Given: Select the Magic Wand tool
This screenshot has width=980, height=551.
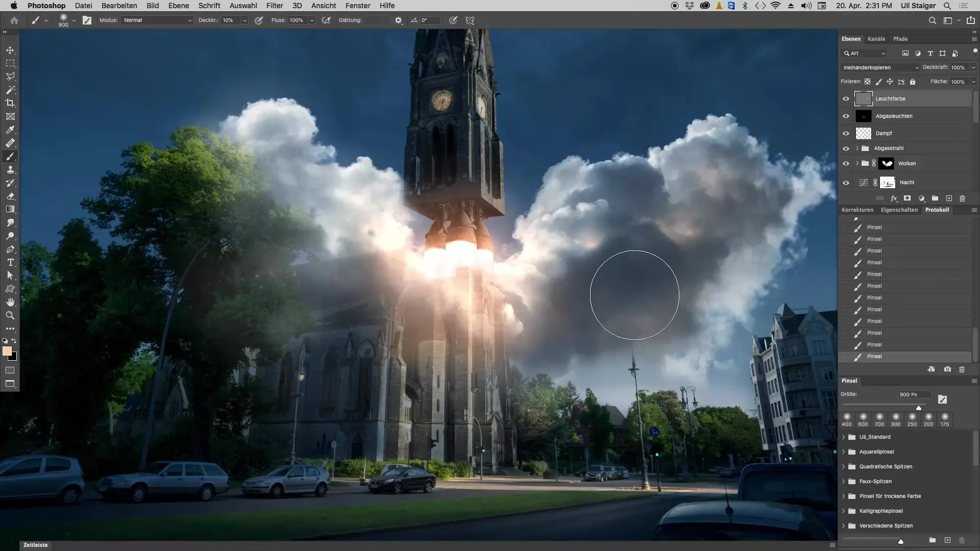Looking at the screenshot, I should tap(10, 90).
